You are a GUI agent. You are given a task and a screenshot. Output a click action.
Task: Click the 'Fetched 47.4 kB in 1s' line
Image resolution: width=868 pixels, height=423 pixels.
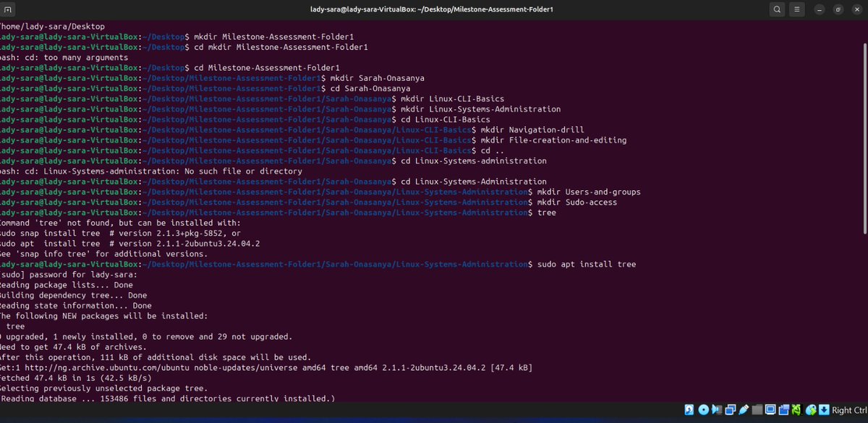pyautogui.click(x=75, y=378)
